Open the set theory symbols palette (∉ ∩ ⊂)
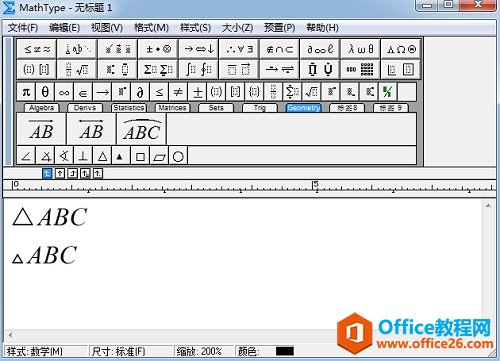Viewport: 500px width, 361px height. (279, 49)
